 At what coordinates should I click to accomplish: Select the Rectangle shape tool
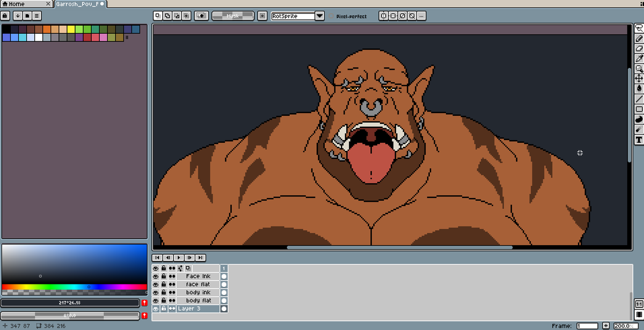click(639, 109)
